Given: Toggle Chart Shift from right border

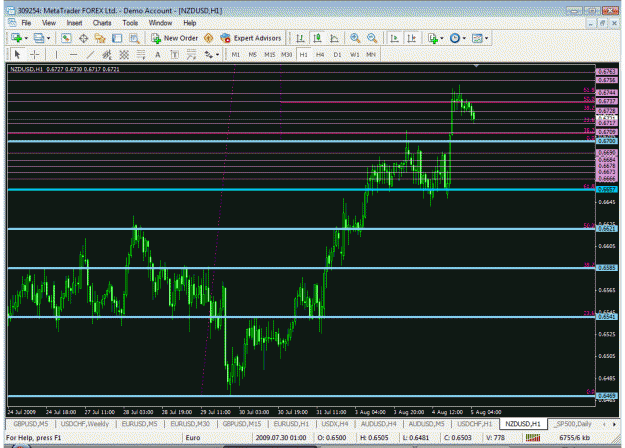Looking at the screenshot, I should [x=411, y=38].
